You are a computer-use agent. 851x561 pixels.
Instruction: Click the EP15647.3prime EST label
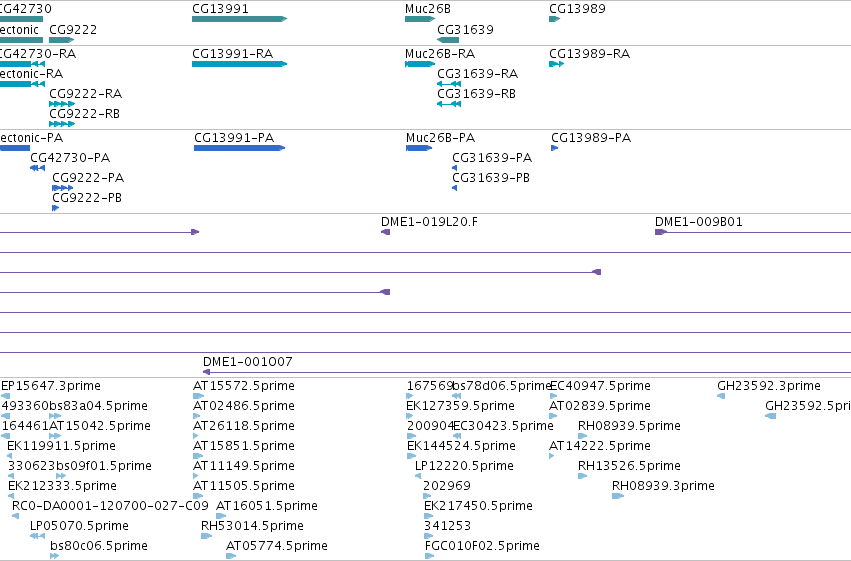coord(51,386)
